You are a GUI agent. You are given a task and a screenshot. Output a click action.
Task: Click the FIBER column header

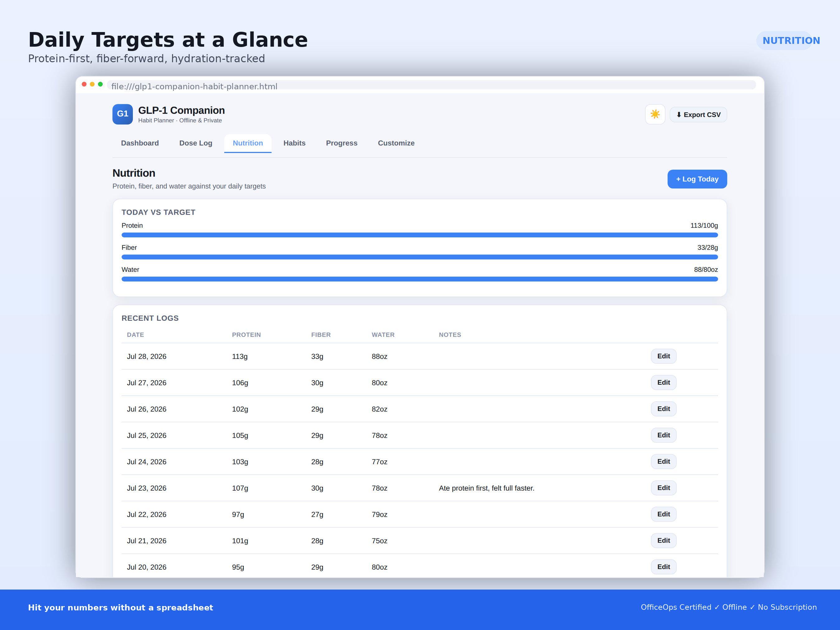[x=321, y=334]
